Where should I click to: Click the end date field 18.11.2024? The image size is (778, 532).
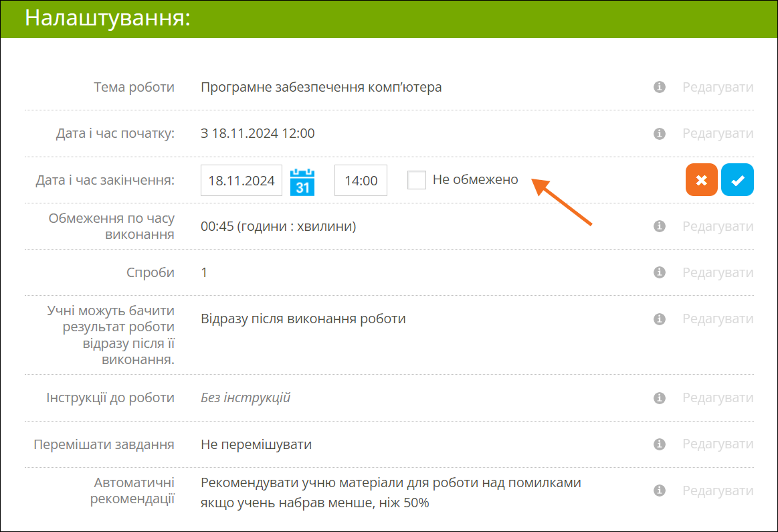click(241, 181)
